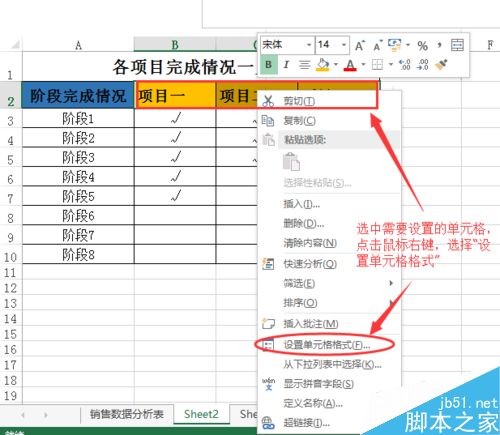Open the fill color dropdown arrow

click(336, 64)
